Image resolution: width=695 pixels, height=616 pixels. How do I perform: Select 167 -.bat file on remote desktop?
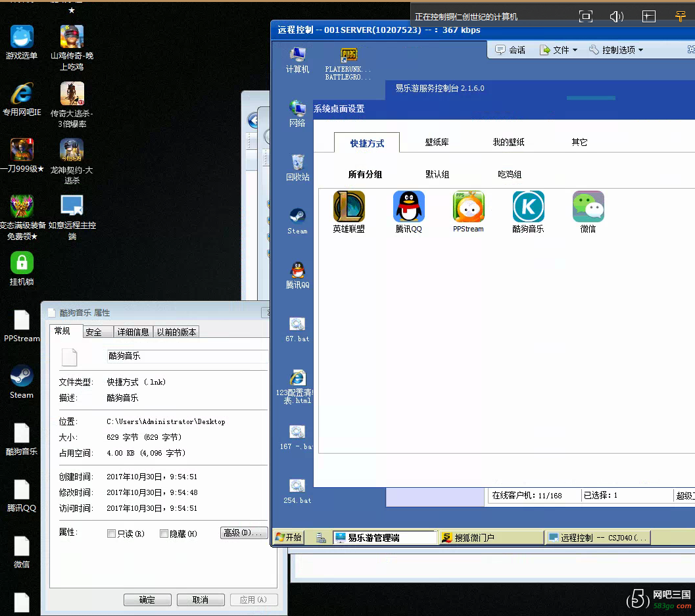297,438
